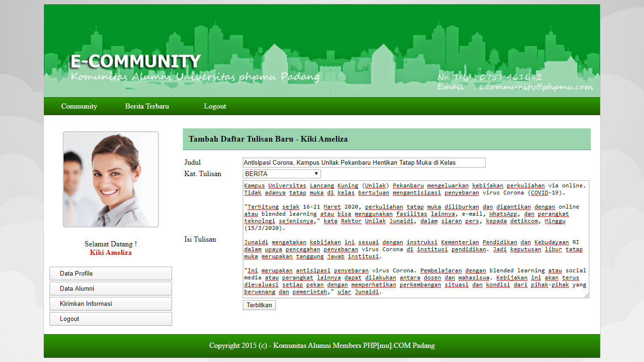Click the Isi Tulisan label
The image size is (644, 362).
pyautogui.click(x=200, y=239)
